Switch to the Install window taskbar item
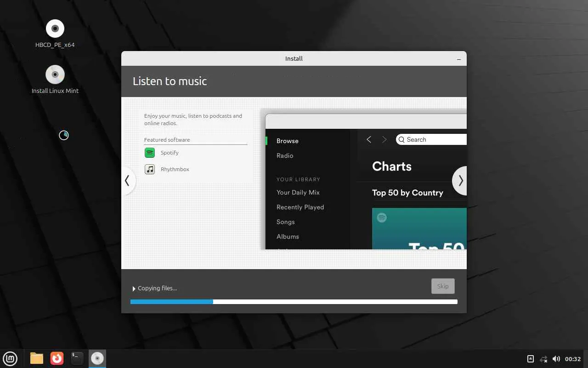This screenshot has height=368, width=588. [97, 358]
